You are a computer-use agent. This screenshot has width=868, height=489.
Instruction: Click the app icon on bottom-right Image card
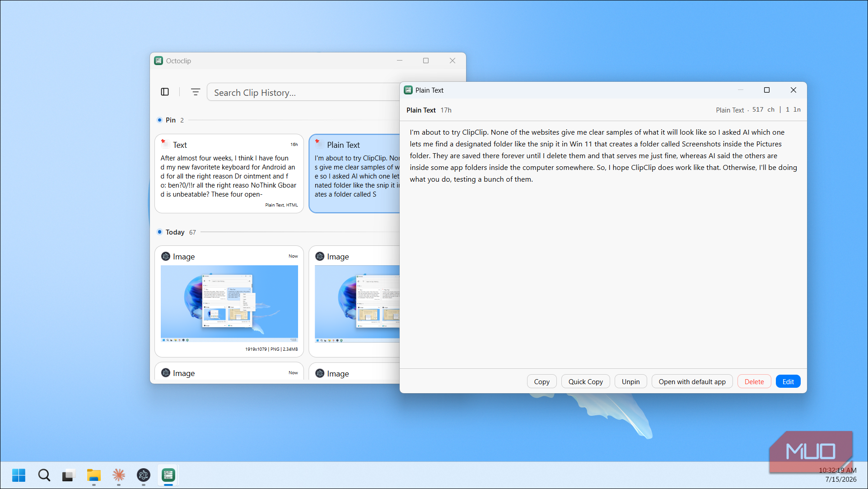[x=320, y=373]
